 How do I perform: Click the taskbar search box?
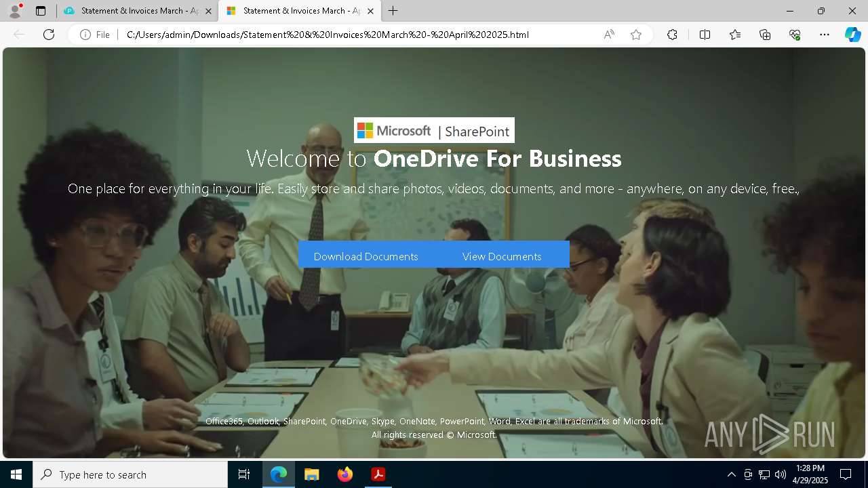[x=130, y=474]
